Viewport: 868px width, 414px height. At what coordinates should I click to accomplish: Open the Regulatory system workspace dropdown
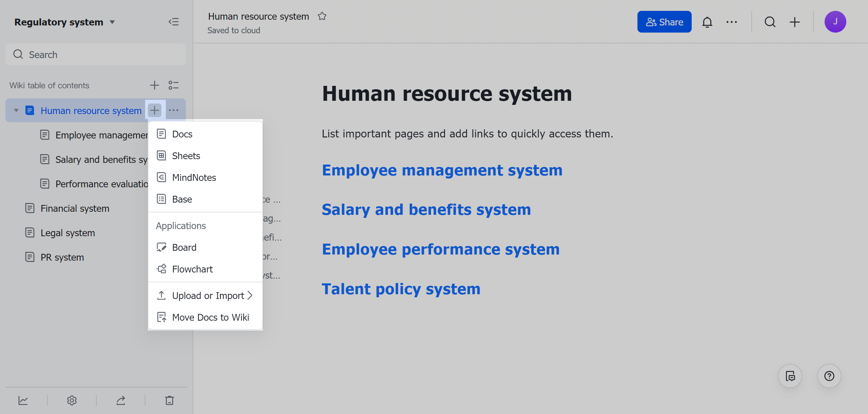pyautogui.click(x=65, y=22)
